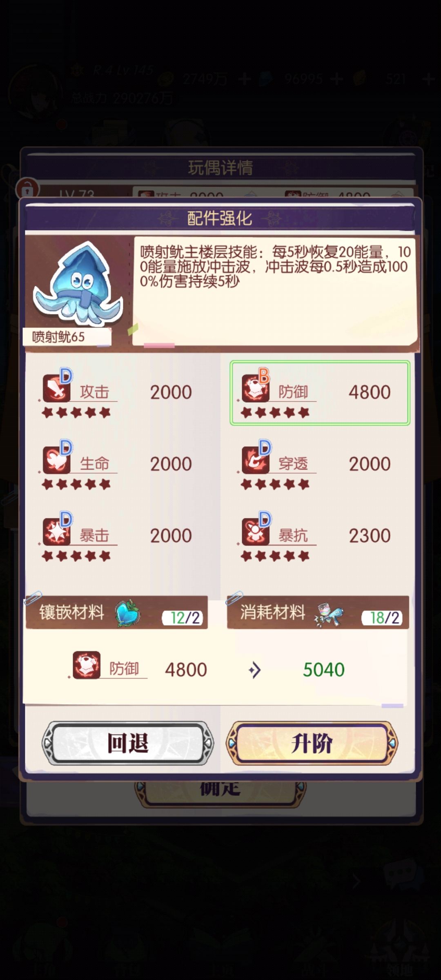This screenshot has height=980, width=441.
Task: Tap the 防御 icon in upgrade preview
Action: [x=87, y=665]
